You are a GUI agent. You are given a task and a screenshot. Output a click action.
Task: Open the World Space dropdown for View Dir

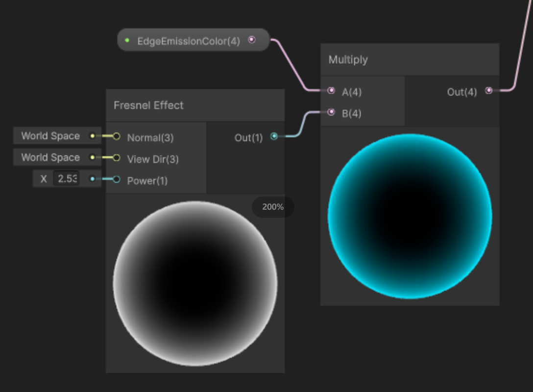click(x=50, y=157)
